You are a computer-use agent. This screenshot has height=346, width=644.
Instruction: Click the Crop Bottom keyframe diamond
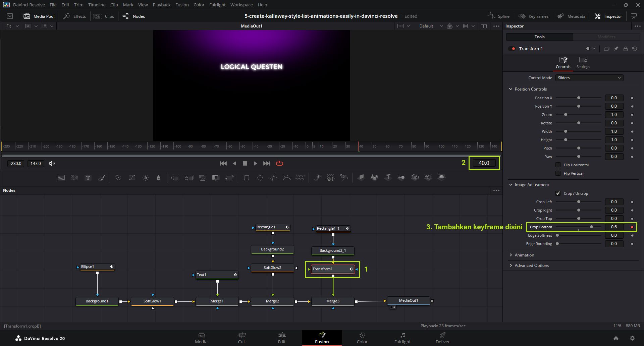click(632, 227)
